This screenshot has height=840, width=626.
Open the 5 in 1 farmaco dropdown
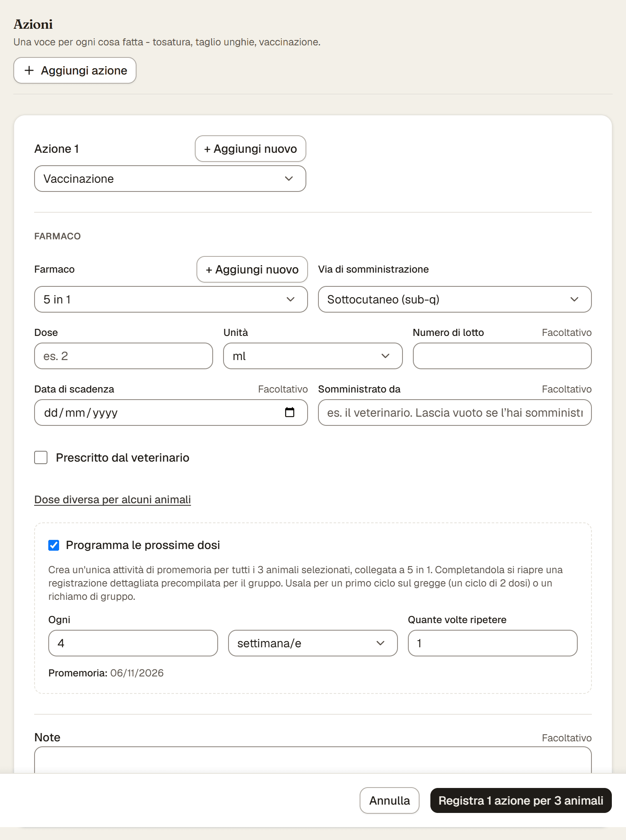[171, 299]
